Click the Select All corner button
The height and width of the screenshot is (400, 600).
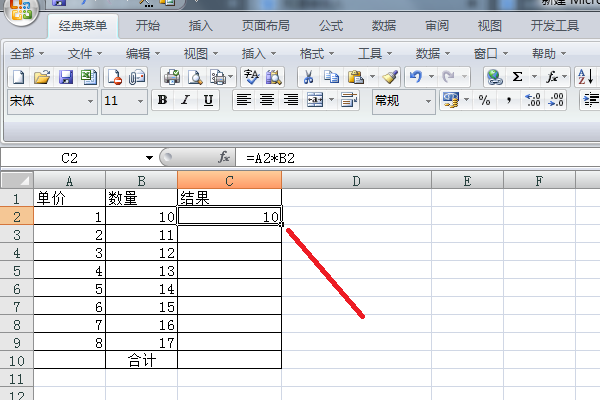16,180
